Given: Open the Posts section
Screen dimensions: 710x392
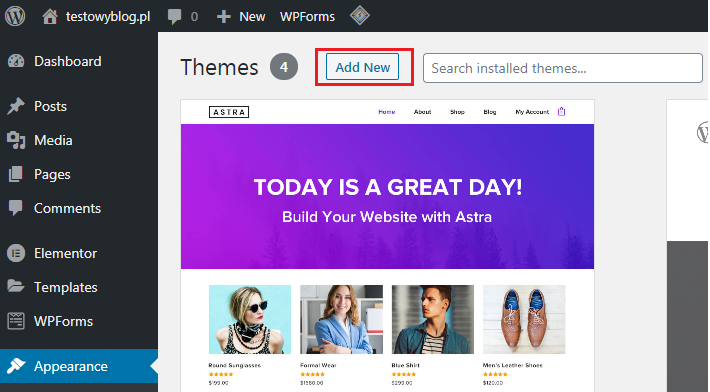Looking at the screenshot, I should coord(50,106).
